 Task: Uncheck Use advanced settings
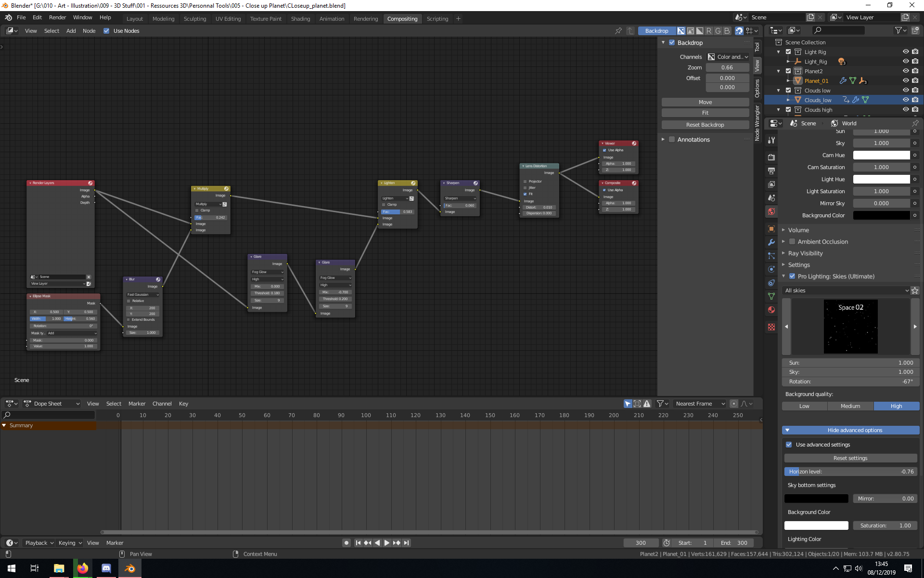click(x=789, y=445)
